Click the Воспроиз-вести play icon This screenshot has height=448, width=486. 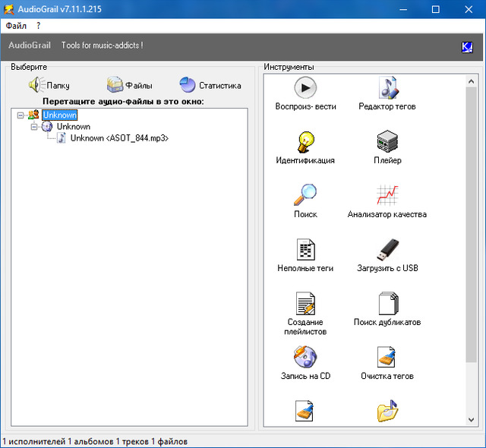click(305, 88)
